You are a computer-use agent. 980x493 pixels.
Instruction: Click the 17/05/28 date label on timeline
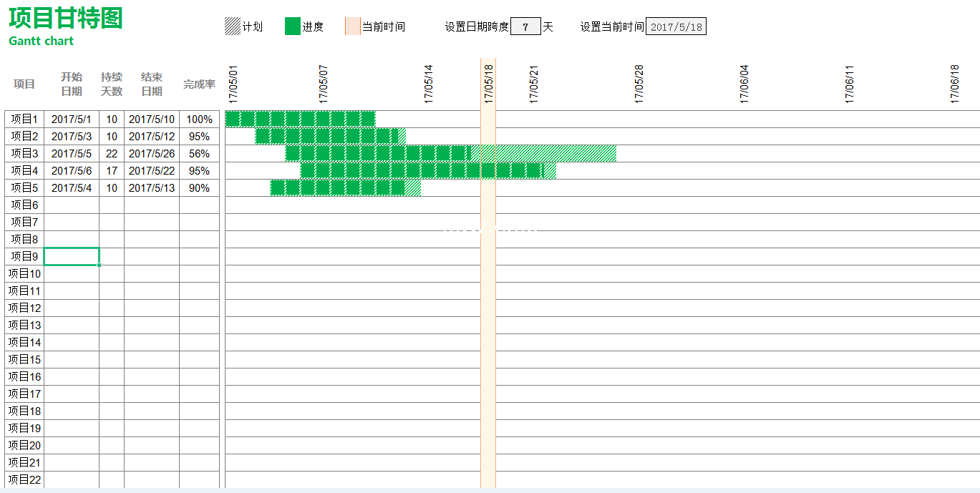tap(639, 84)
